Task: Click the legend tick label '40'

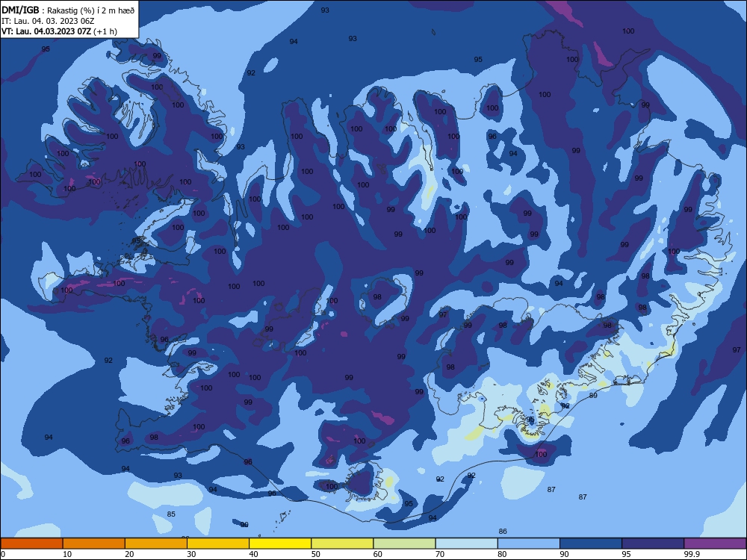Action: [x=253, y=554]
